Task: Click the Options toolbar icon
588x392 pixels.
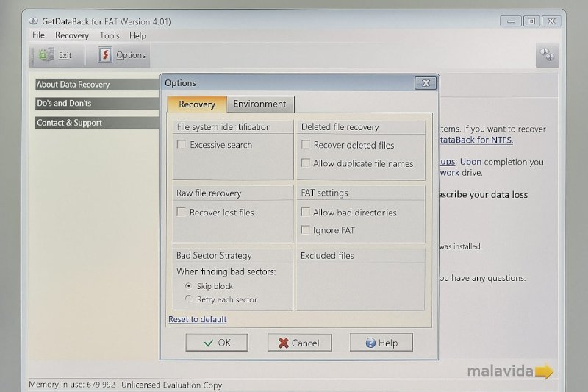Action: click(x=105, y=55)
